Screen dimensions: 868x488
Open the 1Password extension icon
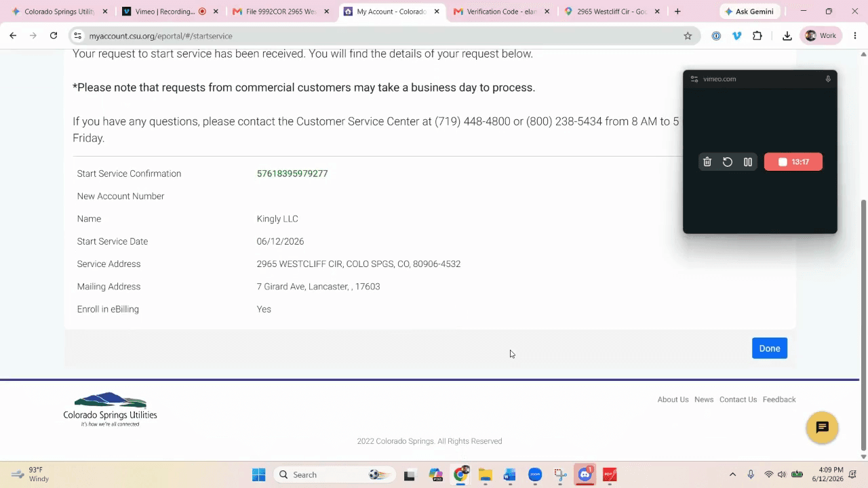[716, 36]
